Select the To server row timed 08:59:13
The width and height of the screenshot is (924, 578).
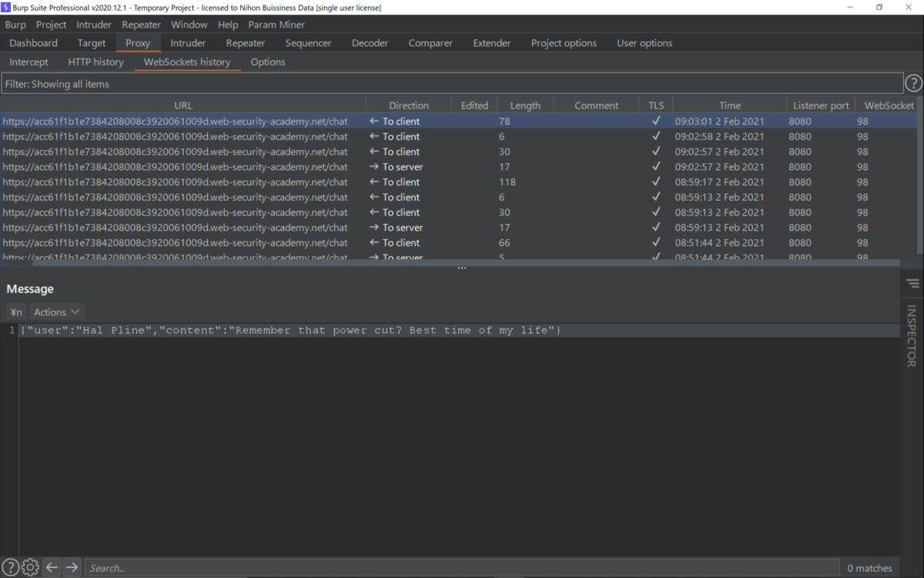coord(458,227)
